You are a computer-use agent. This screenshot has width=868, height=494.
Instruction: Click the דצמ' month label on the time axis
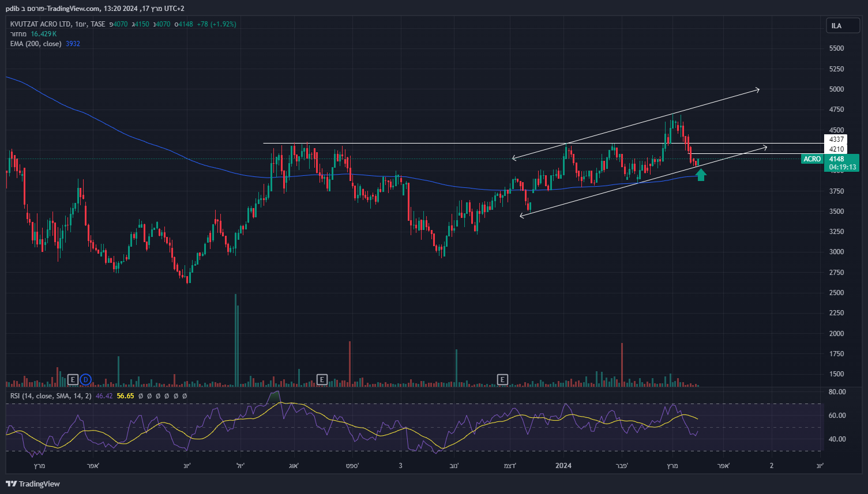[x=510, y=465]
